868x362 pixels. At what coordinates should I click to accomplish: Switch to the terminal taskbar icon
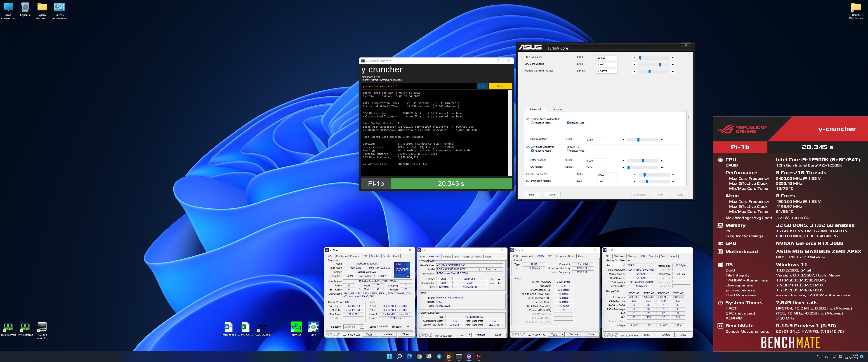point(459,357)
